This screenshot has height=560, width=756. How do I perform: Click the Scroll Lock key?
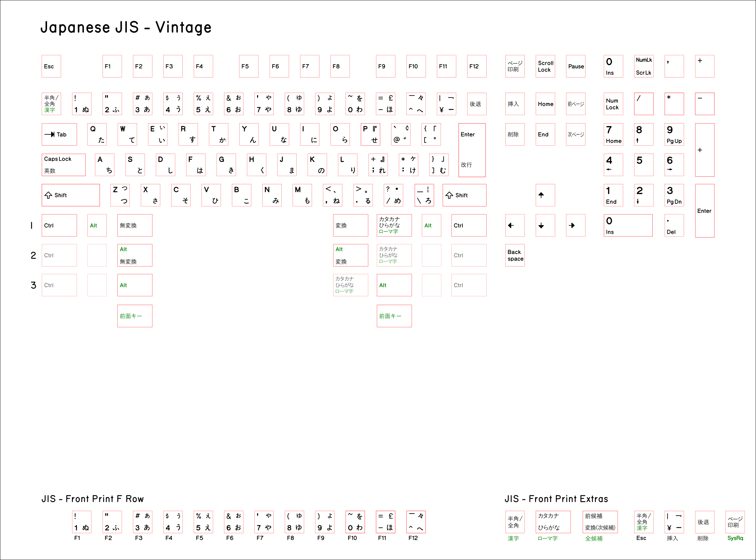tap(545, 66)
